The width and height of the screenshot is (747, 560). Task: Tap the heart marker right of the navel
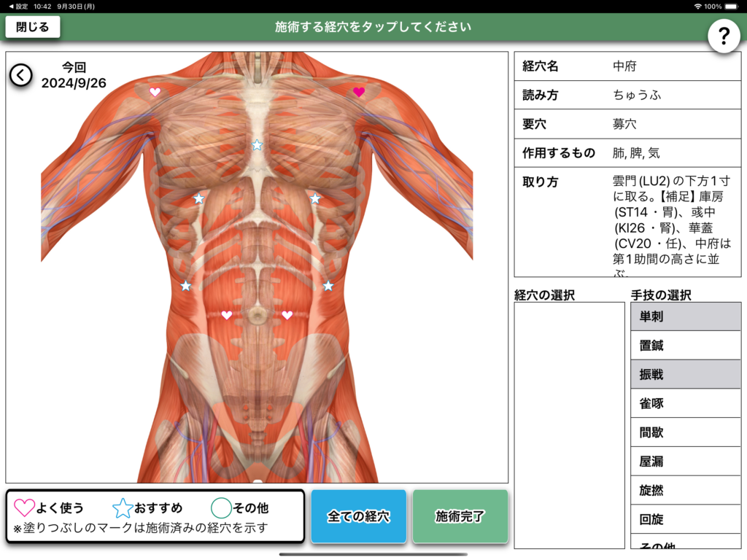click(287, 315)
